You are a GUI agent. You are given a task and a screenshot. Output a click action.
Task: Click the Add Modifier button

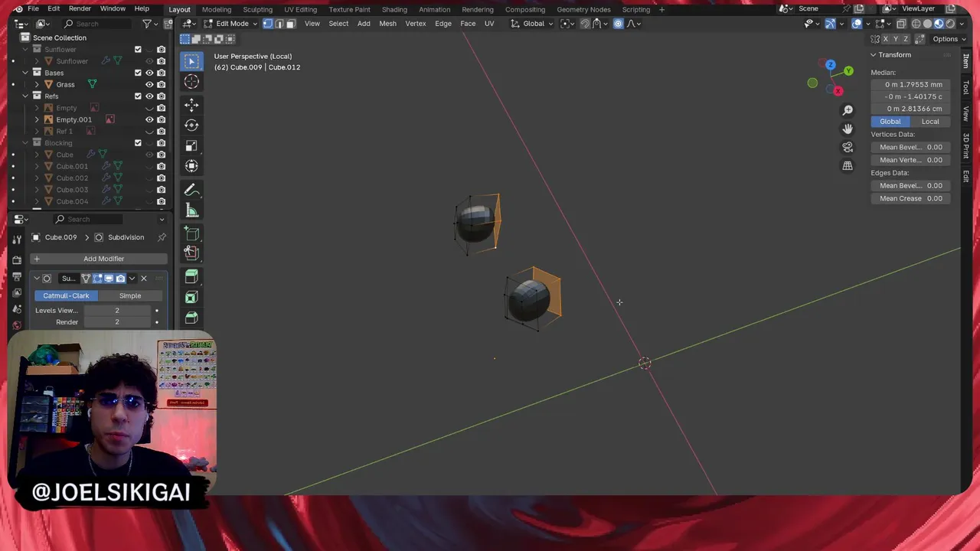tap(99, 259)
